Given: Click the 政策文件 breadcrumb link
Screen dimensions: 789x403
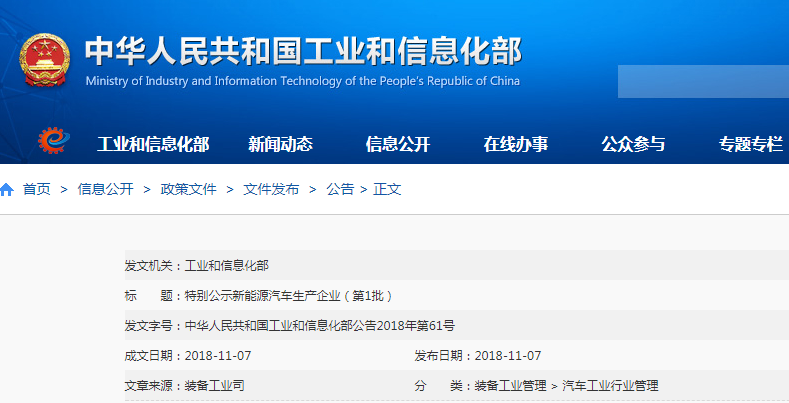Looking at the screenshot, I should (188, 189).
